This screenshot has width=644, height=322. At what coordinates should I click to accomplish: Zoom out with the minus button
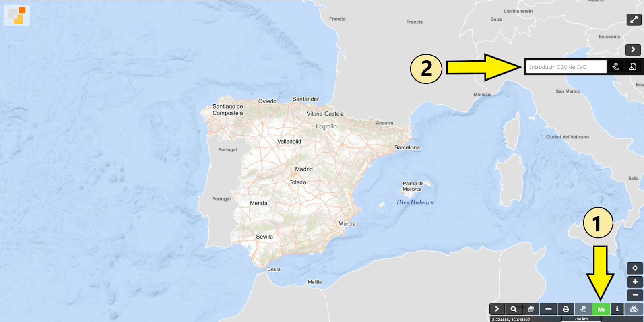point(635,295)
